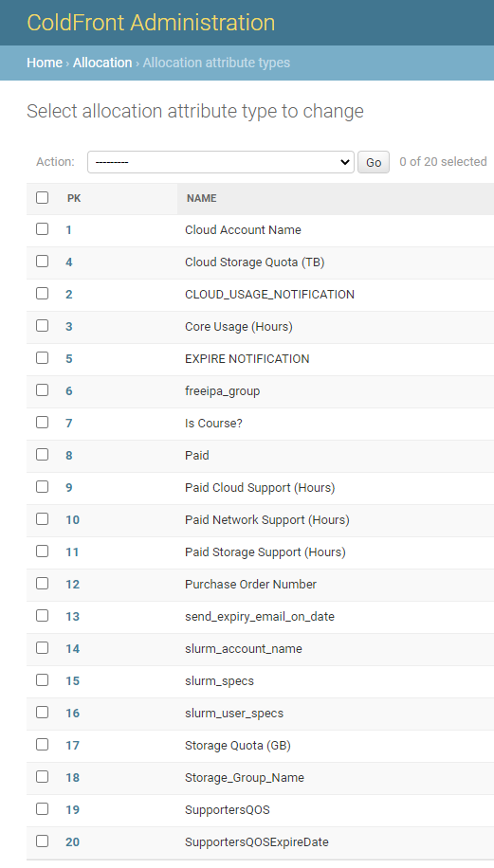Check the freeipa_group row checkbox
The width and height of the screenshot is (494, 868).
coord(42,390)
